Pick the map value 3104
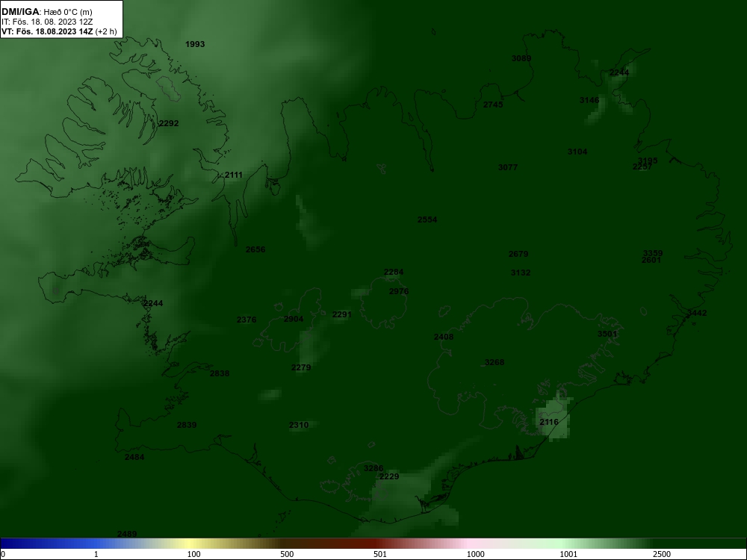This screenshot has width=747, height=560. (577, 152)
